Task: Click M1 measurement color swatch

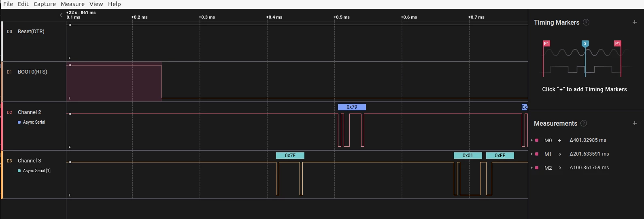Action: pos(537,154)
